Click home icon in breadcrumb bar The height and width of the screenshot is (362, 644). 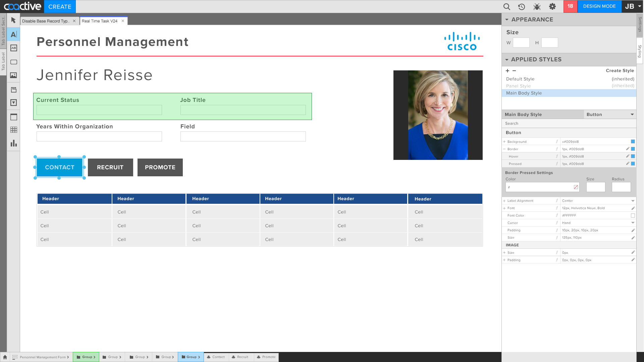tap(5, 357)
